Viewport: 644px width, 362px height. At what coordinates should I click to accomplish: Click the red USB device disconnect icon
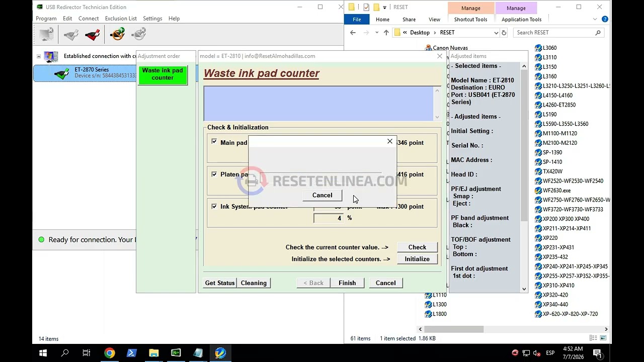[93, 34]
